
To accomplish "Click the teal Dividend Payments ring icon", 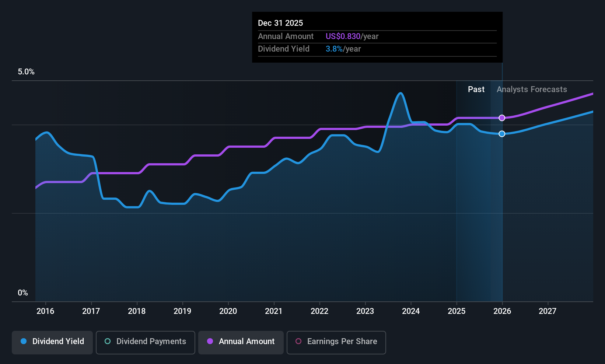I will [108, 341].
